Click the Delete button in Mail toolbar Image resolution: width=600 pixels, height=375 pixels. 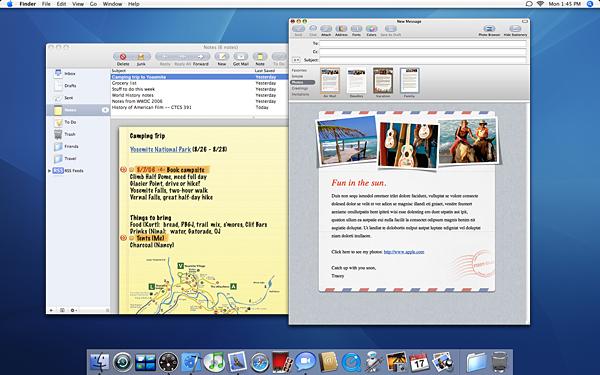coord(123,57)
